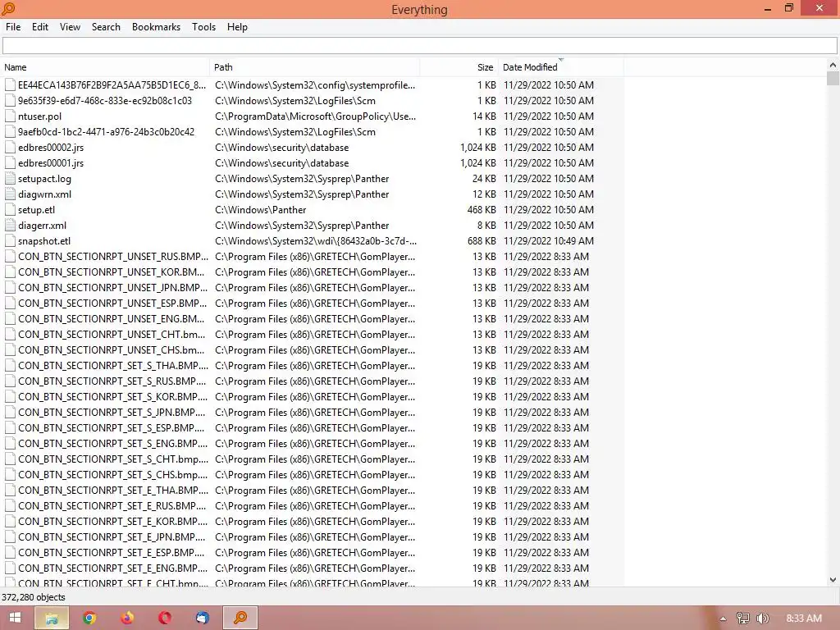This screenshot has width=840, height=630.
Task: Launch Firefox from the taskbar
Action: [x=127, y=618]
